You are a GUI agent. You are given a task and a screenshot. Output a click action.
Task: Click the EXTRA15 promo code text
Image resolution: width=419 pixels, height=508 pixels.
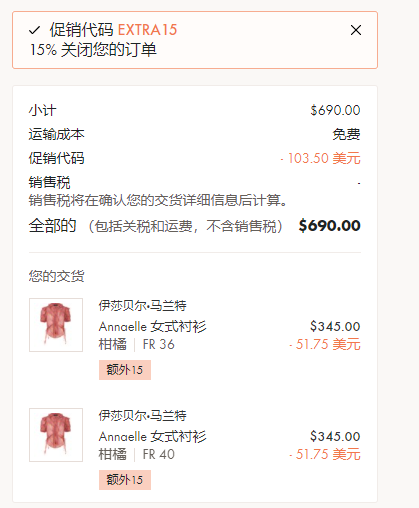pyautogui.click(x=147, y=30)
